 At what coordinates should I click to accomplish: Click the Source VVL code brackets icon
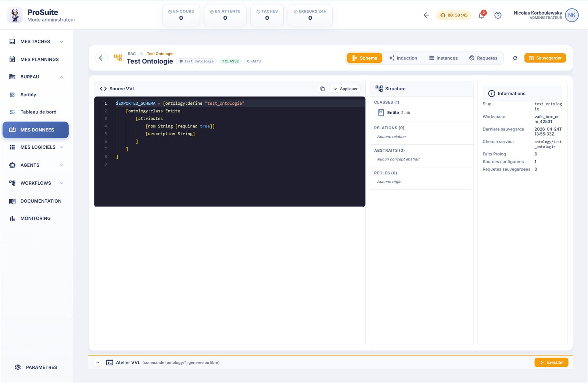pos(103,88)
